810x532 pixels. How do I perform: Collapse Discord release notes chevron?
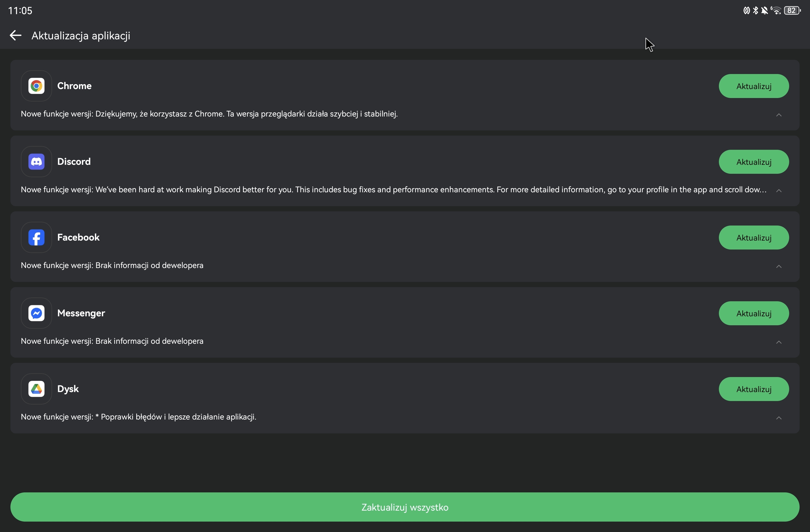[779, 191]
